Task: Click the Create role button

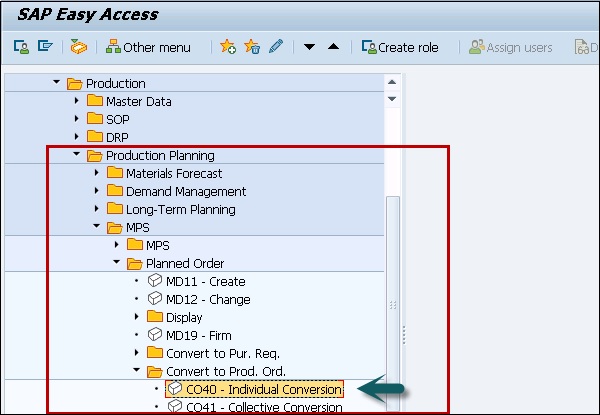Action: (x=400, y=47)
